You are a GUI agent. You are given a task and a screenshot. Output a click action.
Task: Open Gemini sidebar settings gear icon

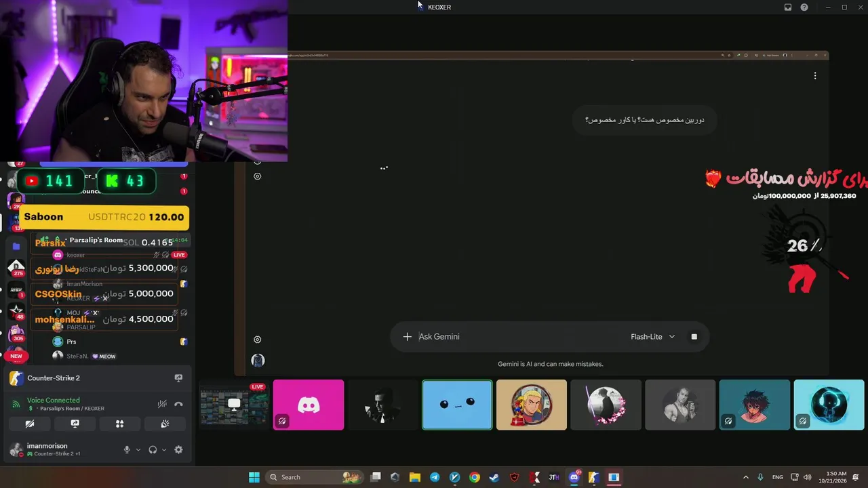coord(257,340)
